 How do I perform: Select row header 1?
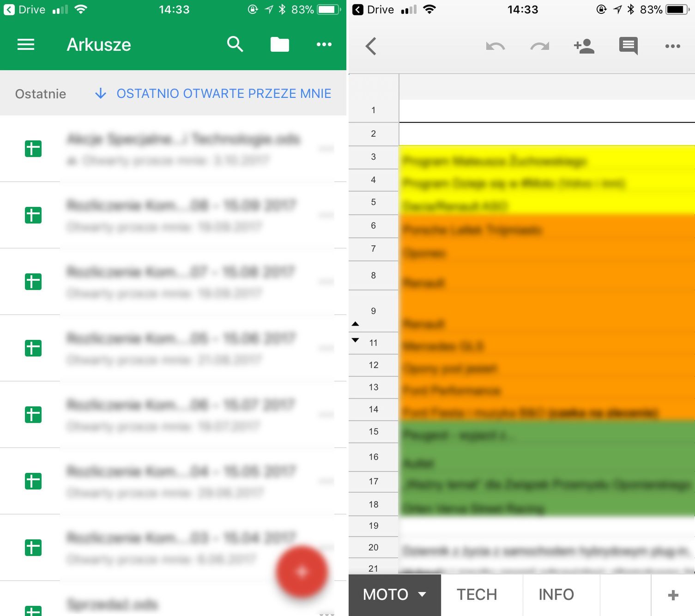[374, 110]
